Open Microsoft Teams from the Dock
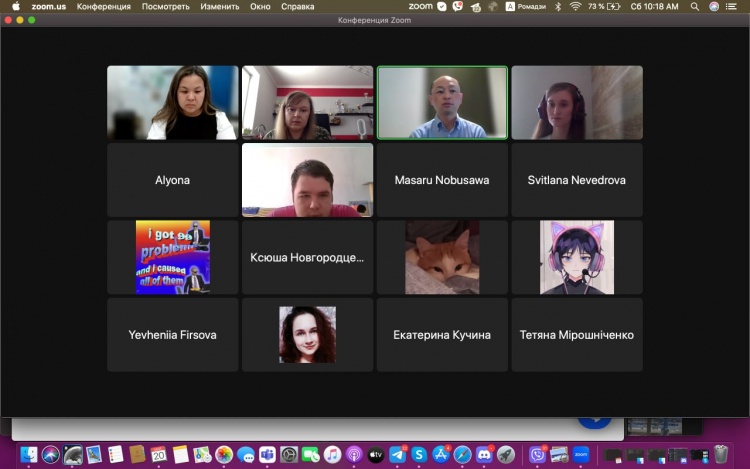The width and height of the screenshot is (750, 469). (267, 455)
